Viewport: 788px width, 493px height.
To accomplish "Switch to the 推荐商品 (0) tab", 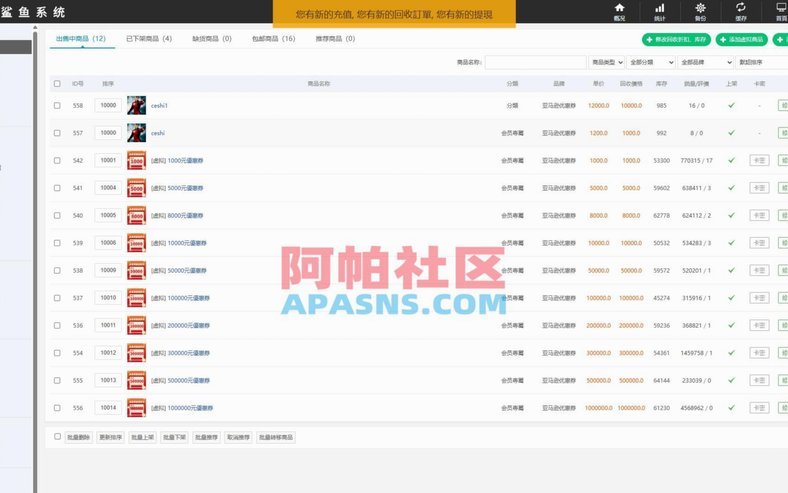I will (335, 39).
